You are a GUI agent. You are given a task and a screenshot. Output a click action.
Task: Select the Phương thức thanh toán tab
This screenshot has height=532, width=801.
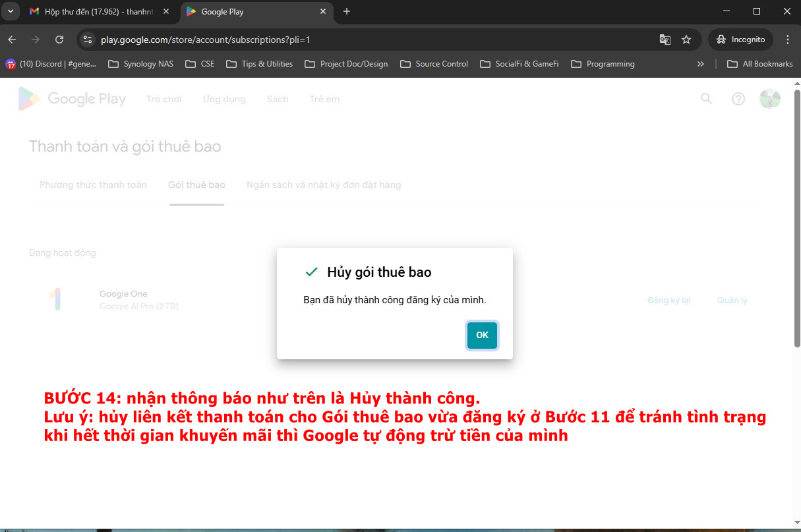[x=93, y=185]
